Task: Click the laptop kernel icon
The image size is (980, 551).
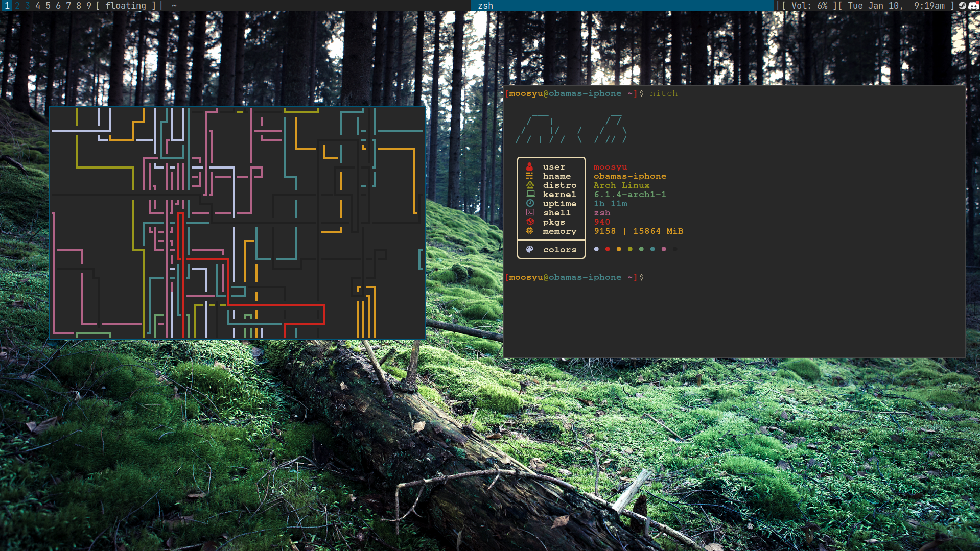Action: coord(530,195)
